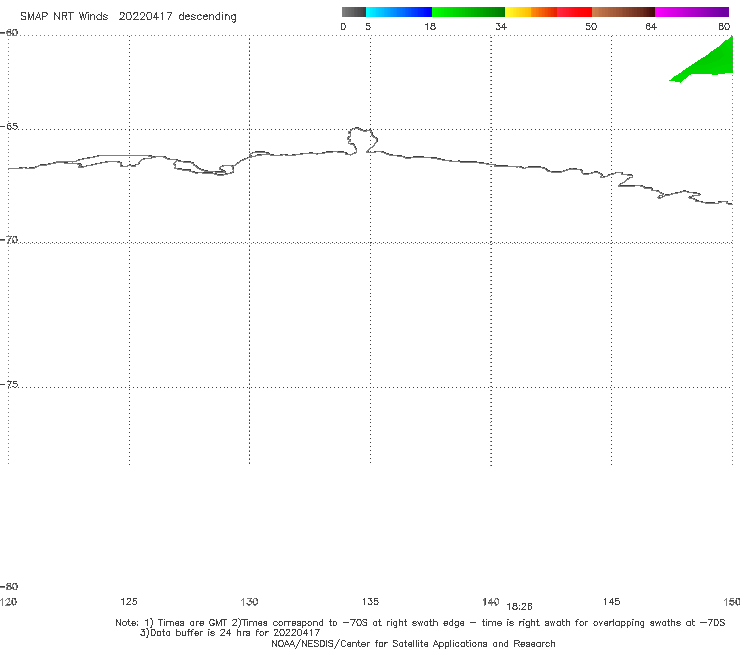This screenshot has height=650, width=740.
Task: Click longitude label '135'
Action: [x=370, y=601]
